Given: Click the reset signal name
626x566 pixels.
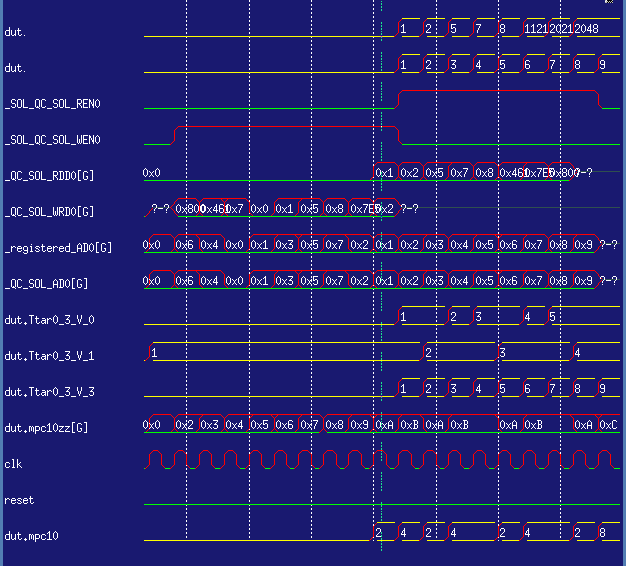Looking at the screenshot, I should [19, 500].
